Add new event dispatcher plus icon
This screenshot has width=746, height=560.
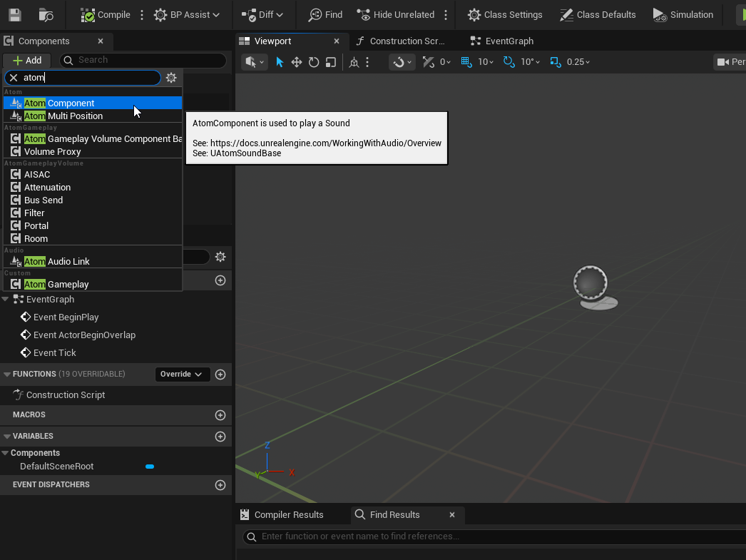[220, 485]
